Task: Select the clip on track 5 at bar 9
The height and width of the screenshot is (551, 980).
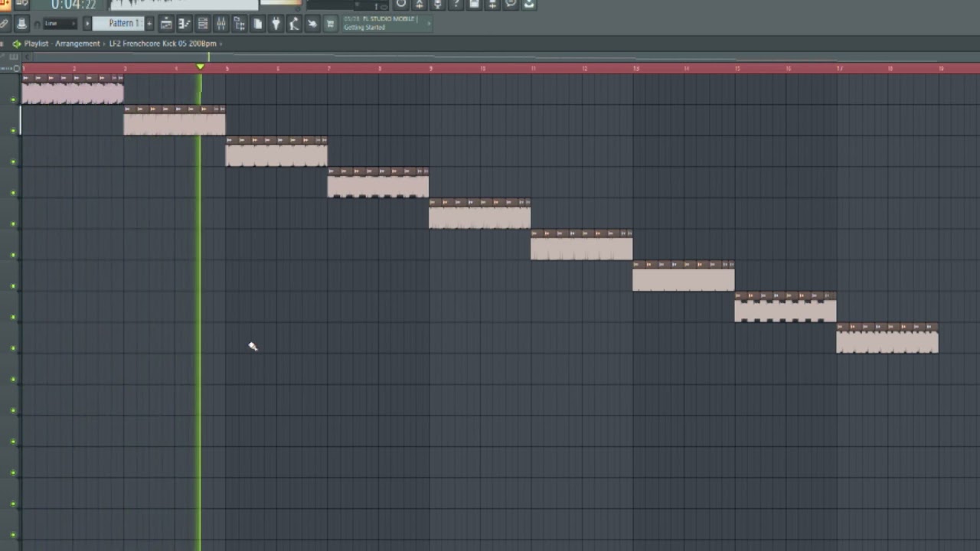Action: (x=480, y=214)
